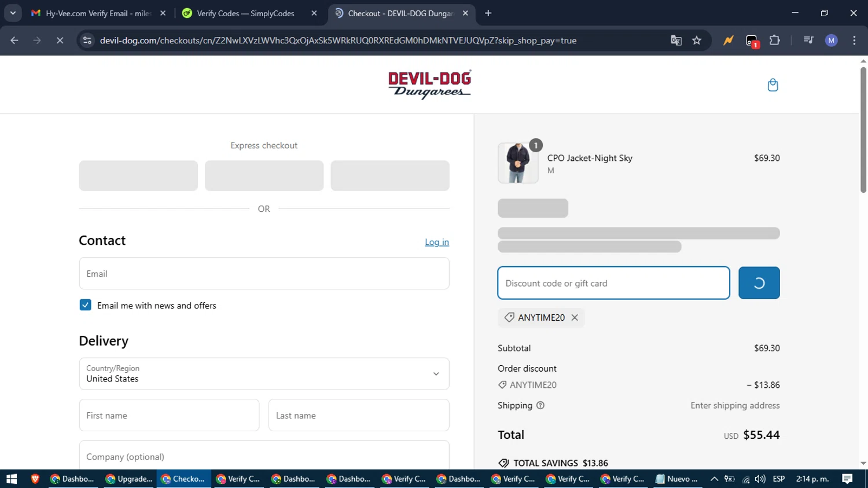
Task: Click the shipping info question icon
Action: click(x=540, y=405)
